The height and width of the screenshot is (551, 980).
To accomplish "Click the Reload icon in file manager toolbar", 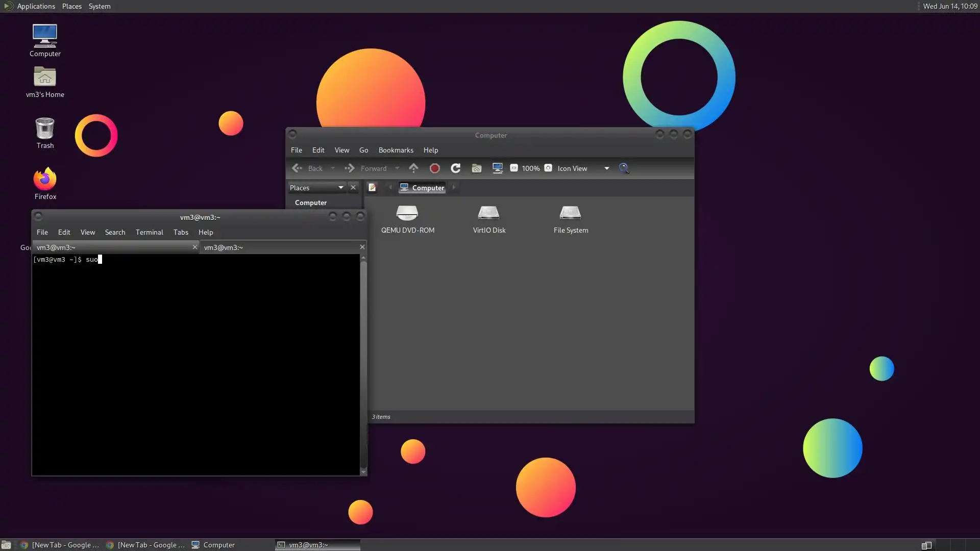I will (x=455, y=168).
